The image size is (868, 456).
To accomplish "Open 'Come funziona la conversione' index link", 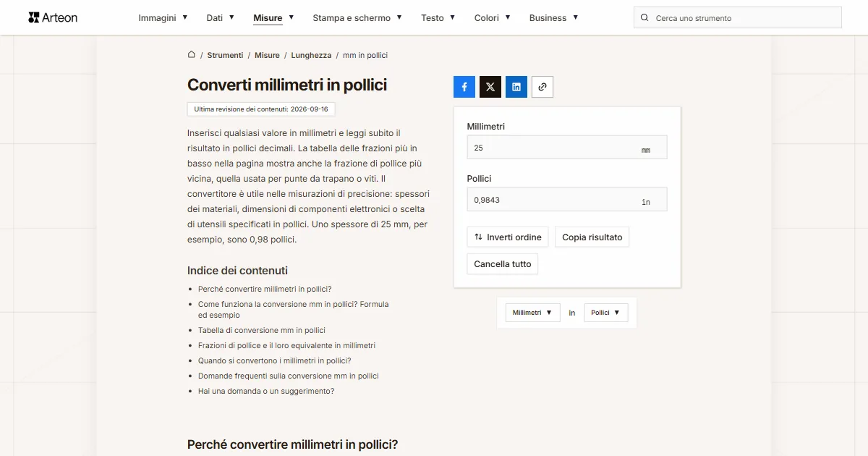I will pyautogui.click(x=294, y=310).
